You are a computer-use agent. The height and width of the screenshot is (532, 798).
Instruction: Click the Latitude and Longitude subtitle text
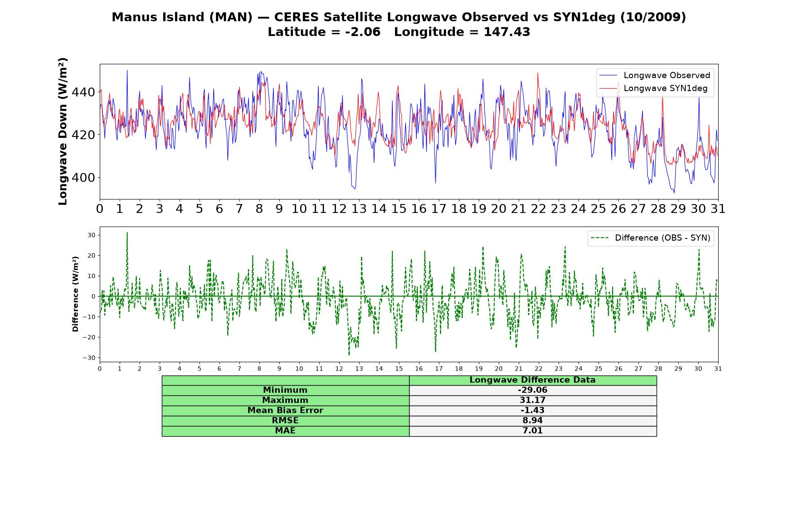[399, 32]
